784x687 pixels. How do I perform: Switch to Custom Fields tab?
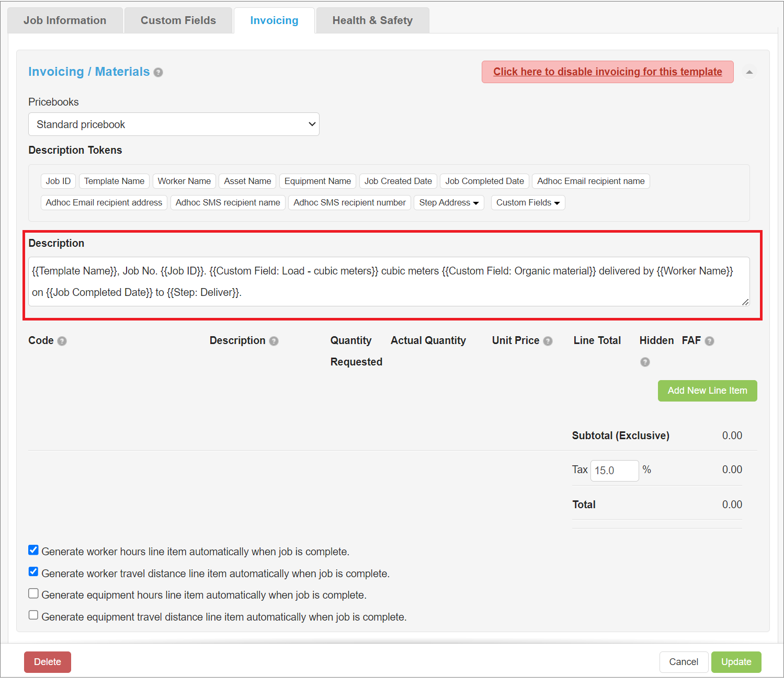tap(178, 20)
